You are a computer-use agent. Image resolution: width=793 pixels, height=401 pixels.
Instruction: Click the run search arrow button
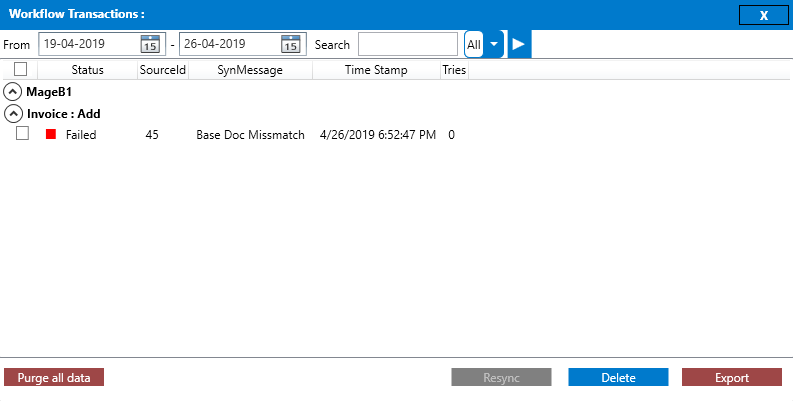pyautogui.click(x=518, y=44)
